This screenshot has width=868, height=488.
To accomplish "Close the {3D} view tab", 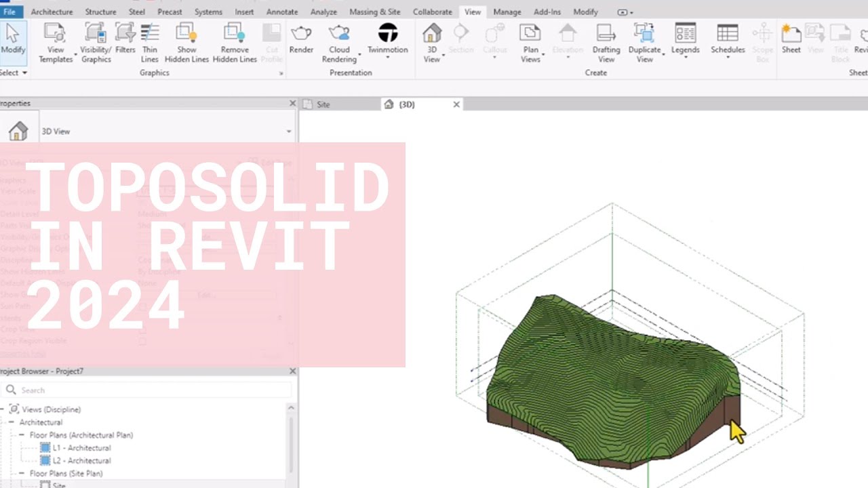I will point(456,104).
